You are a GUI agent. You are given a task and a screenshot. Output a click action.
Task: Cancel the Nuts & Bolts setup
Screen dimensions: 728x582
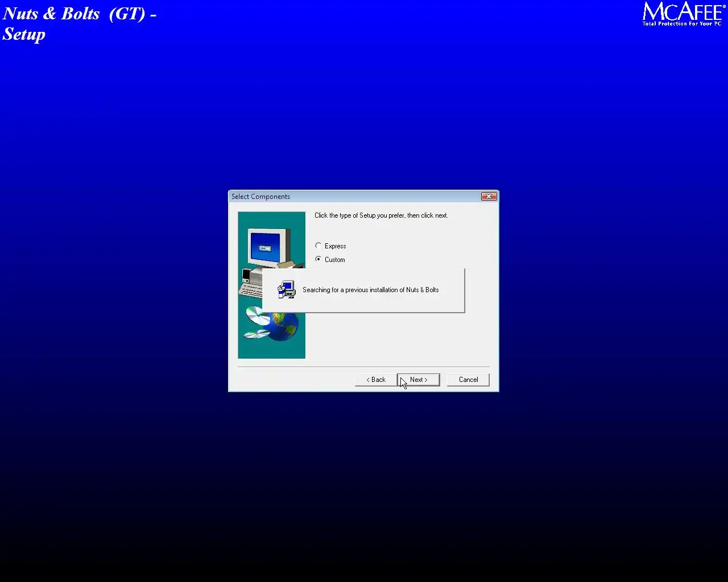point(468,380)
